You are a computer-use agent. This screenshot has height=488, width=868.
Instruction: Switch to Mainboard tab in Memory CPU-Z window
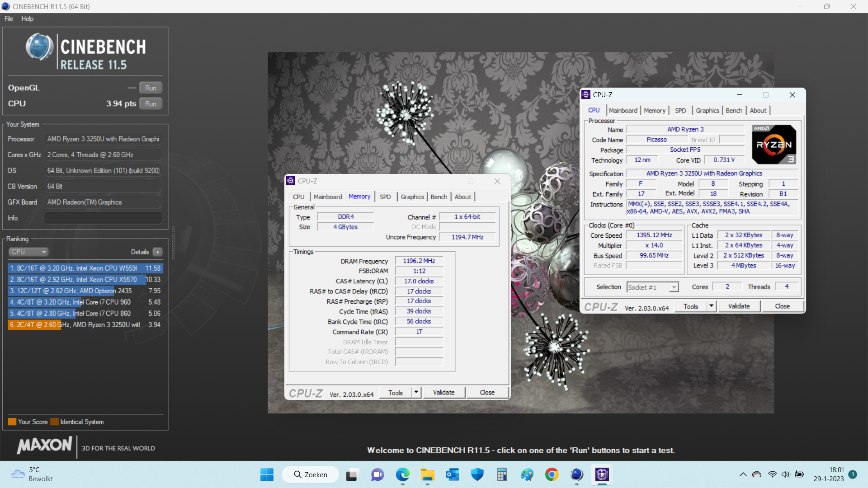pyautogui.click(x=328, y=197)
